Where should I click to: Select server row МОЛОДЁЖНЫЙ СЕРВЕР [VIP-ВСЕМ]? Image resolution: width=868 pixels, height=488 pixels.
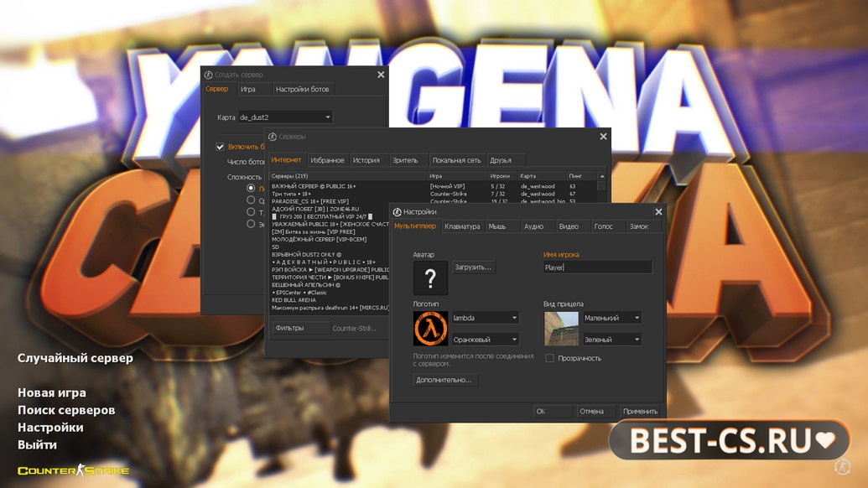[330, 240]
